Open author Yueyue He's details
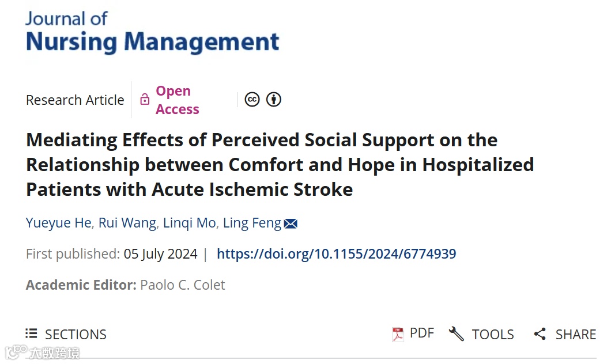The image size is (611, 364). 58,223
